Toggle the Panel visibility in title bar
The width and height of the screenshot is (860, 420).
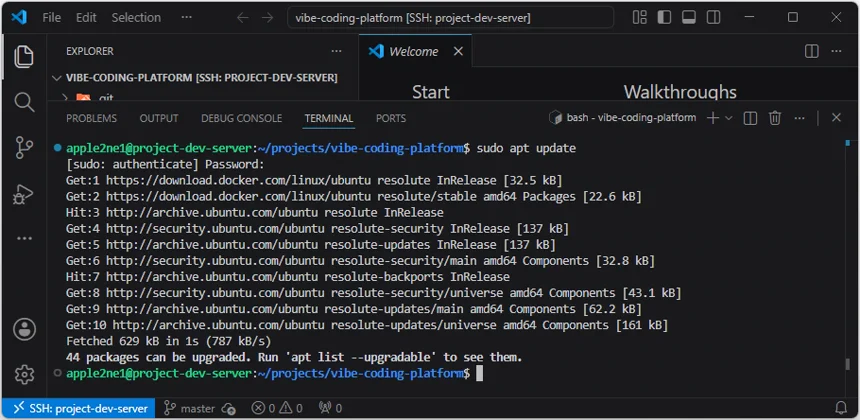(x=689, y=18)
